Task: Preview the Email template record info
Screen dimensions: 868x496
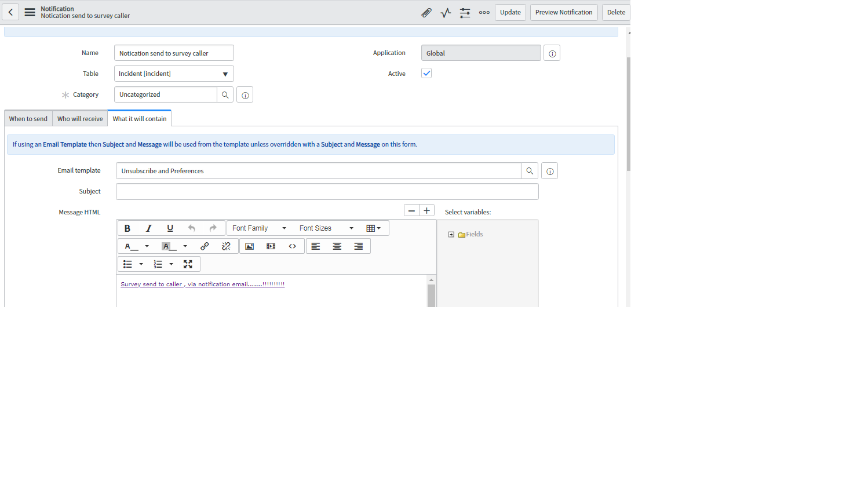Action: pyautogui.click(x=550, y=171)
